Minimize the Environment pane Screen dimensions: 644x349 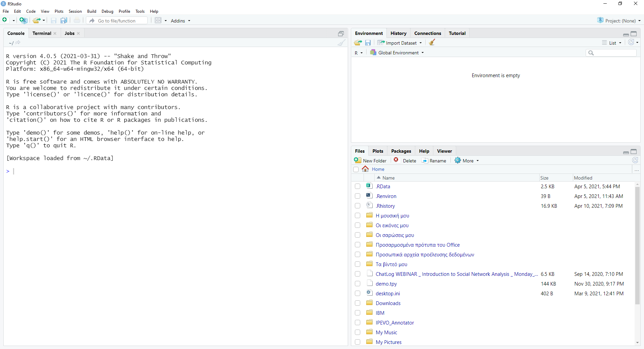(626, 34)
